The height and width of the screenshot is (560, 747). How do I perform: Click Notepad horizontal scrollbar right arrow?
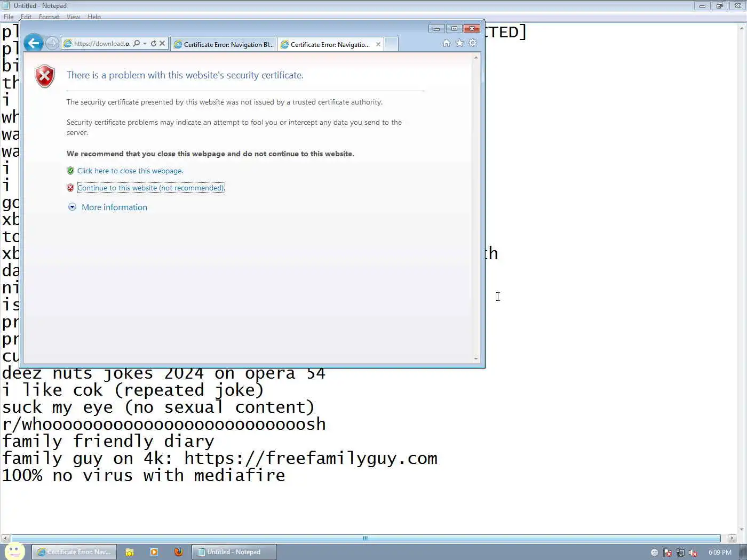(732, 539)
